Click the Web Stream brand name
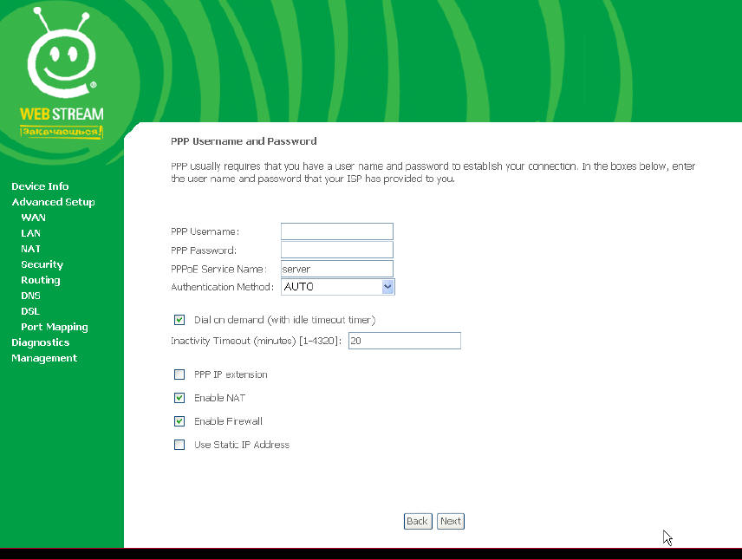The width and height of the screenshot is (742, 560). tap(62, 114)
